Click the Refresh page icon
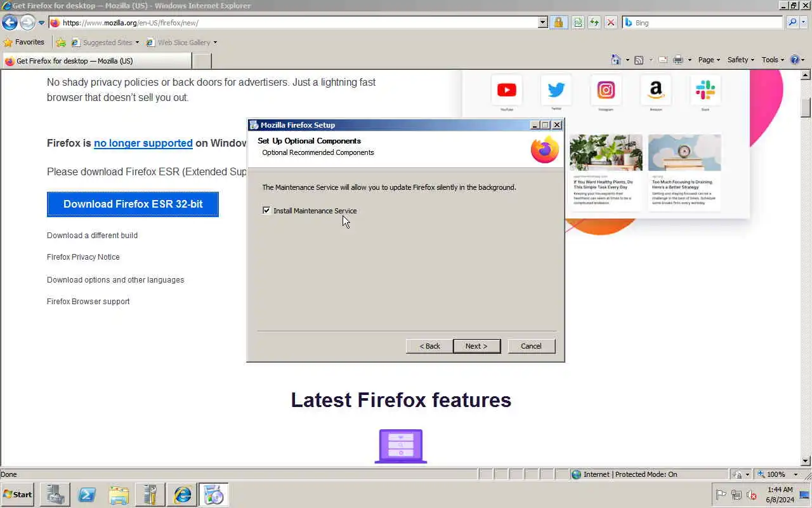Image resolution: width=812 pixels, height=508 pixels. coord(594,23)
